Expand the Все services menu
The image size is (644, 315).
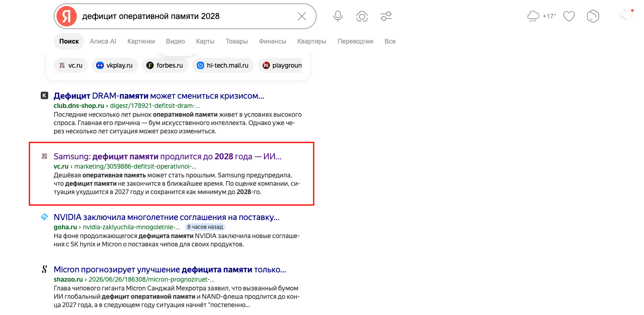click(x=390, y=41)
